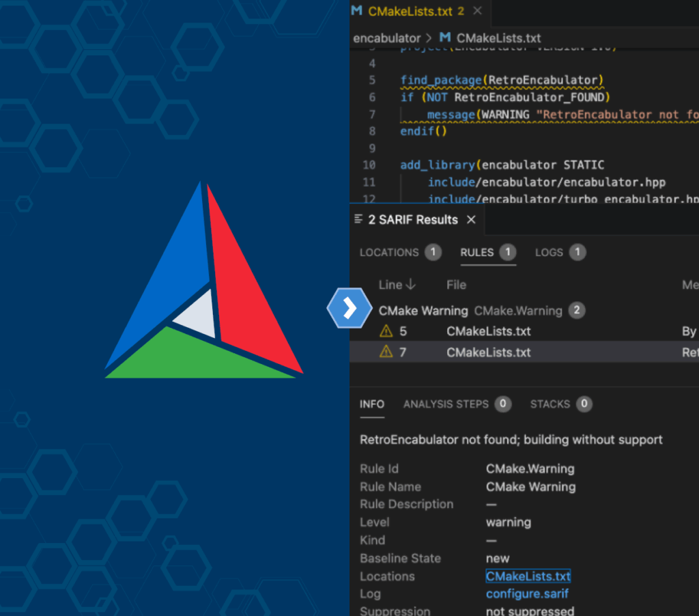Open the CMakeLists.txt link under Locations
This screenshot has height=616, width=699.
528,576
